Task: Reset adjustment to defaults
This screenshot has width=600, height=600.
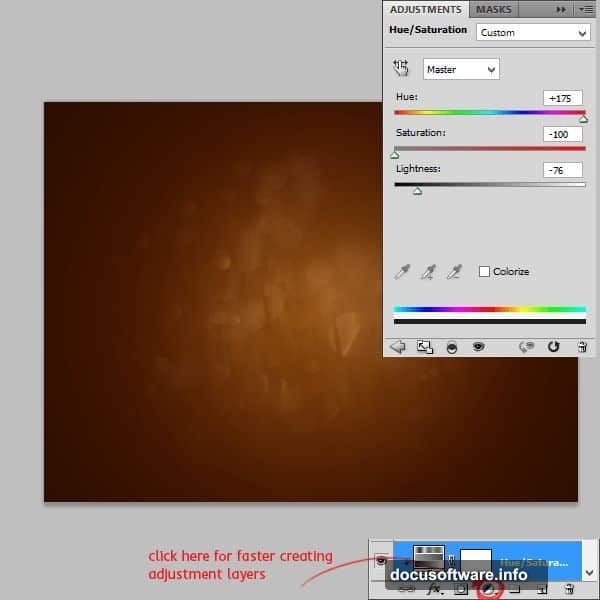Action: 553,347
